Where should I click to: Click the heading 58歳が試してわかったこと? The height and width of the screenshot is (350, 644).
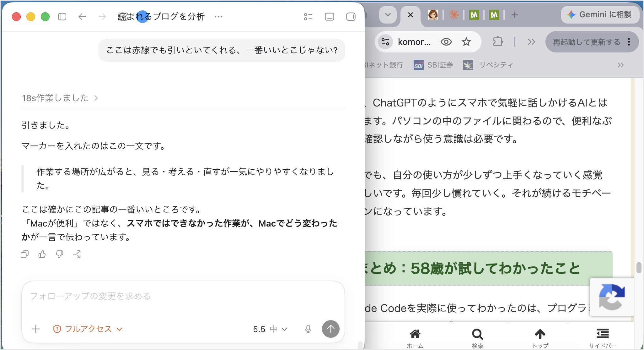pyautogui.click(x=496, y=268)
